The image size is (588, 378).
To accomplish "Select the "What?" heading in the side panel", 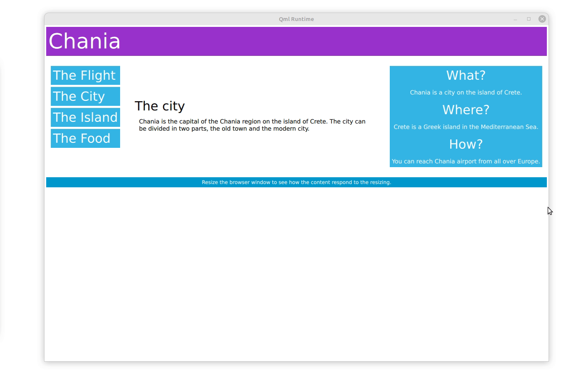I will (465, 75).
